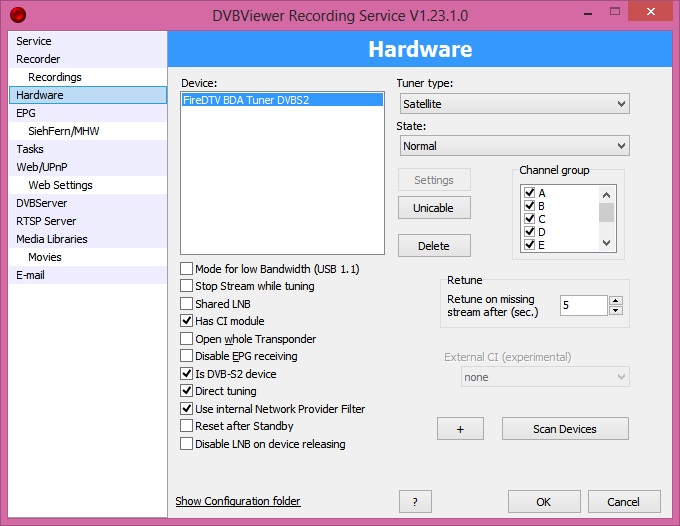Image resolution: width=680 pixels, height=526 pixels.
Task: Toggle channel group A checkbox
Action: [529, 192]
